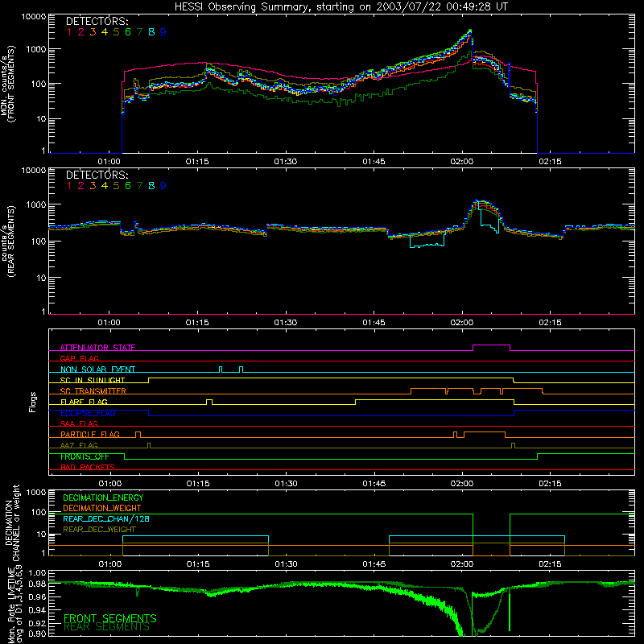Click the 01:00 time tick under the Flags plot

[109, 484]
